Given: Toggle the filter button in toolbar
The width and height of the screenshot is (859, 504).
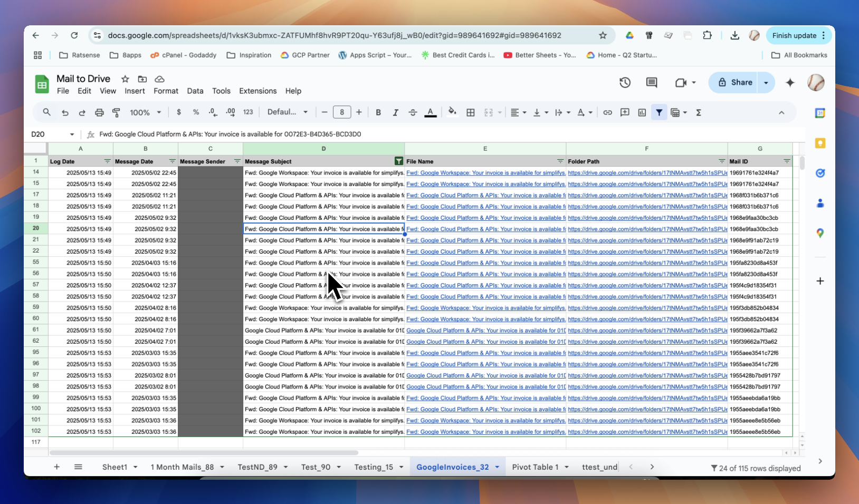Looking at the screenshot, I should 659,112.
